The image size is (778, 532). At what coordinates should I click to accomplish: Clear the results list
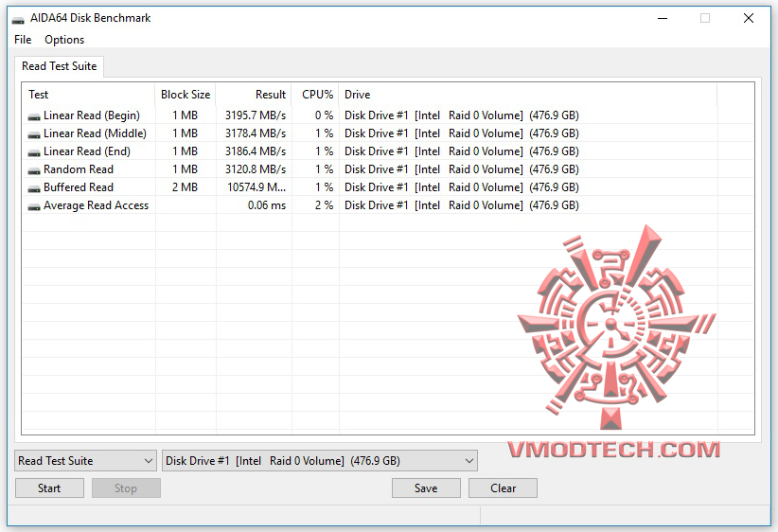tap(503, 488)
